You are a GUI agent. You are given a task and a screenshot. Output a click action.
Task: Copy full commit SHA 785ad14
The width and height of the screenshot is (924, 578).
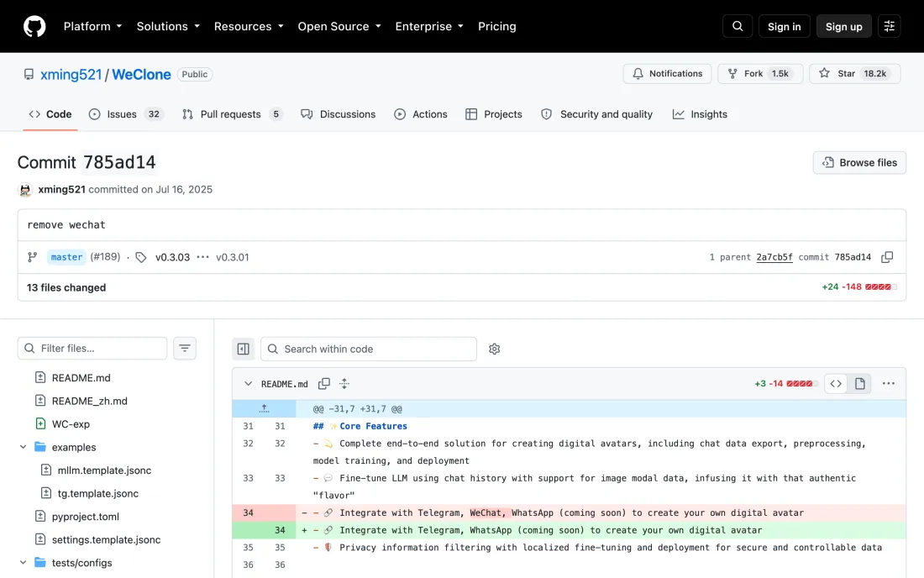click(x=887, y=257)
